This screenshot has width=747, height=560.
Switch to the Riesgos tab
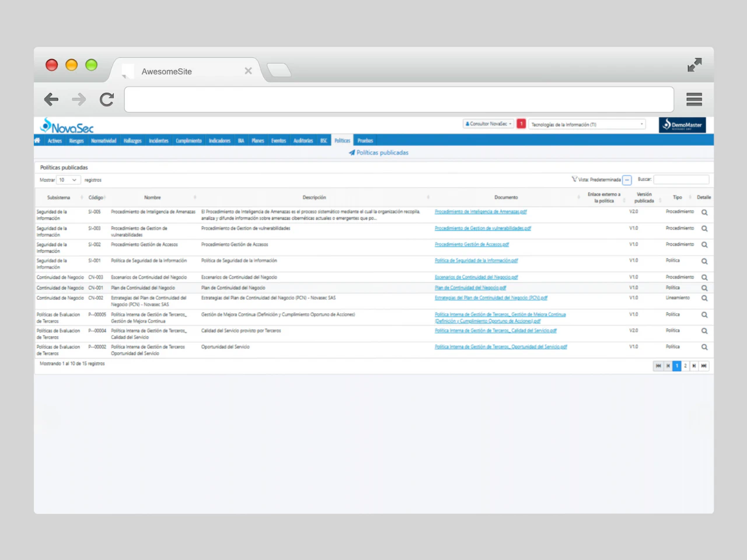[x=76, y=140]
